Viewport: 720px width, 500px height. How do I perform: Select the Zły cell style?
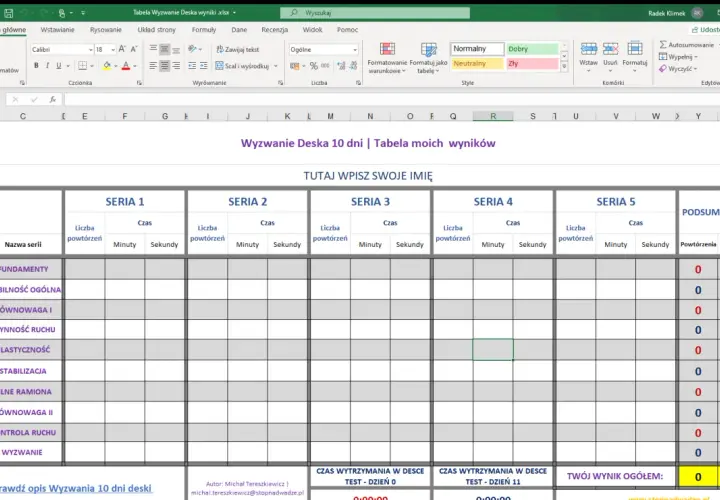(533, 63)
